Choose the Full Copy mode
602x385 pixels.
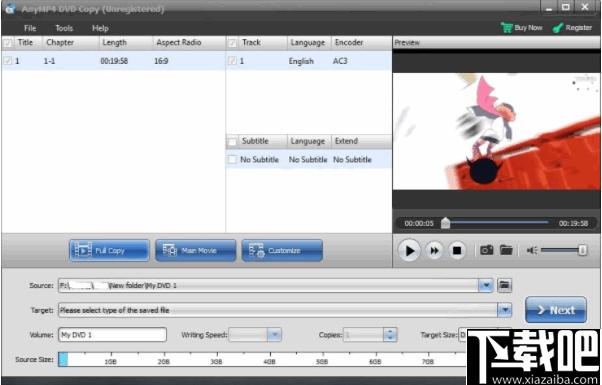point(109,251)
